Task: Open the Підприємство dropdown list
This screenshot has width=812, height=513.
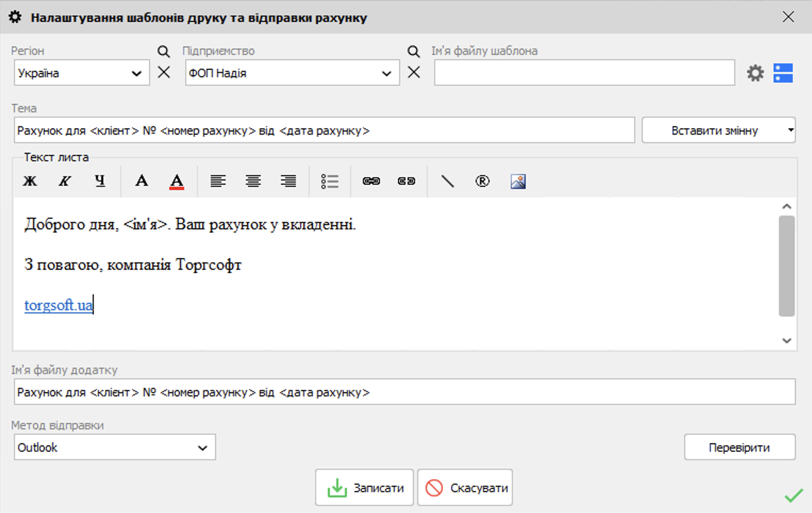Action: coord(386,73)
